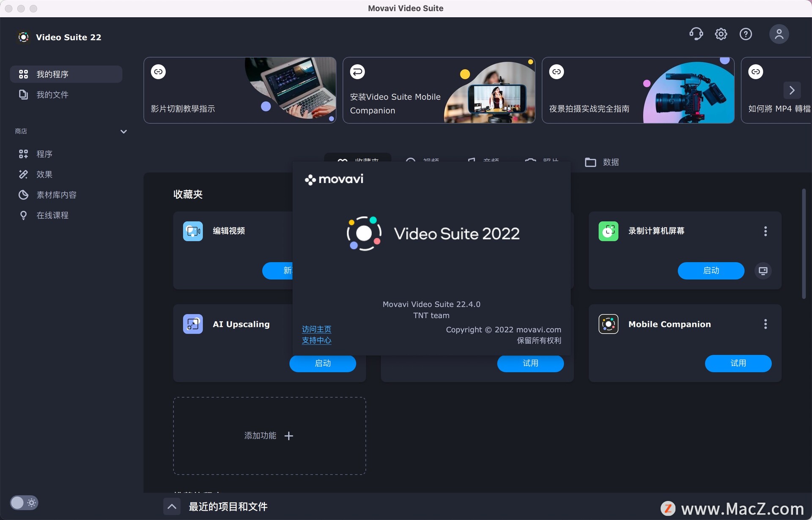Click 试用 button for Mobile Companion
The width and height of the screenshot is (812, 520).
pos(738,363)
